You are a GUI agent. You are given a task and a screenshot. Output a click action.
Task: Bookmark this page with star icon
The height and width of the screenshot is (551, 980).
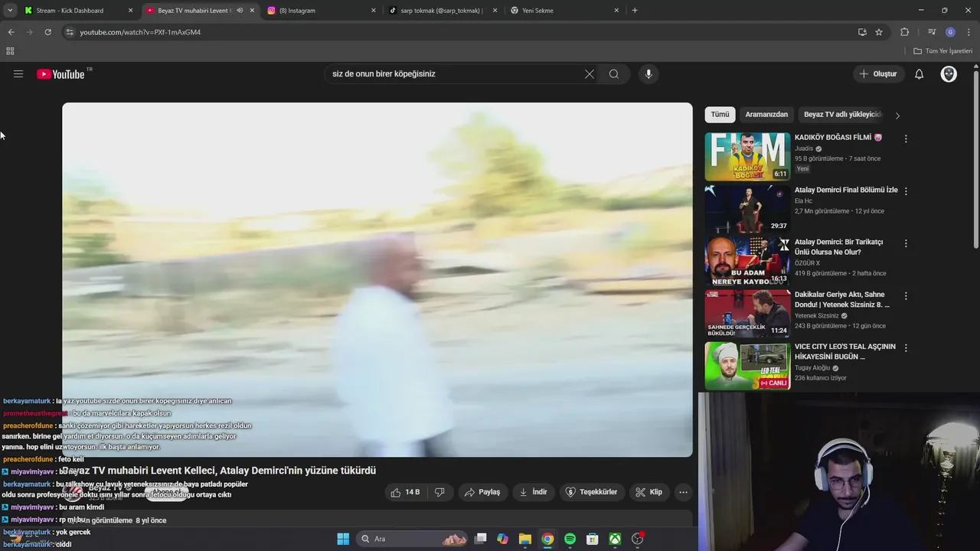pos(879,32)
